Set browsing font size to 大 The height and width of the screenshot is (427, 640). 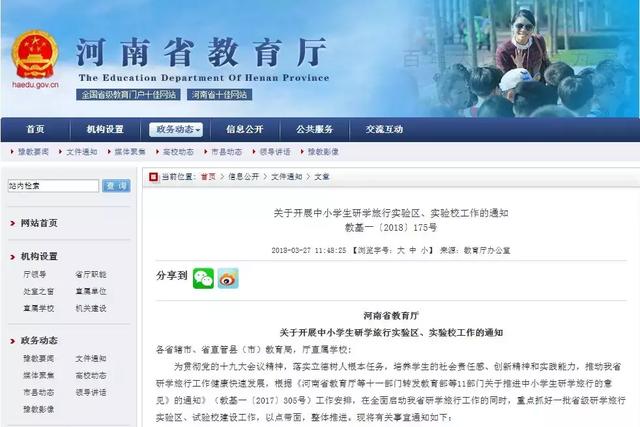tap(401, 250)
